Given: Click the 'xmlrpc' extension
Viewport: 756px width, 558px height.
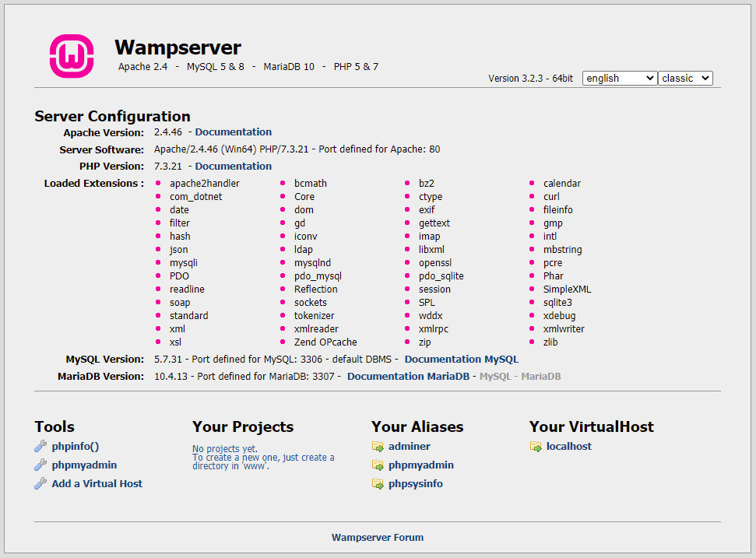Looking at the screenshot, I should coord(434,329).
